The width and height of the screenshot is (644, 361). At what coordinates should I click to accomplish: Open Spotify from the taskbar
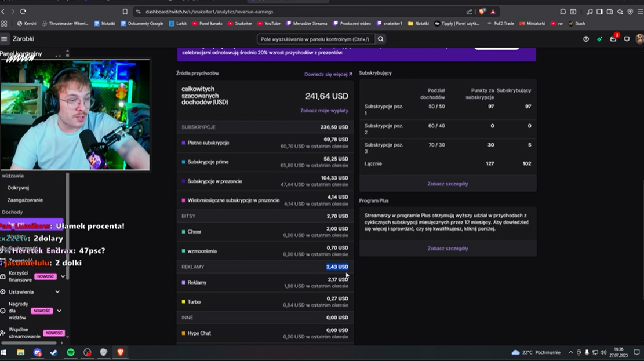(x=71, y=352)
